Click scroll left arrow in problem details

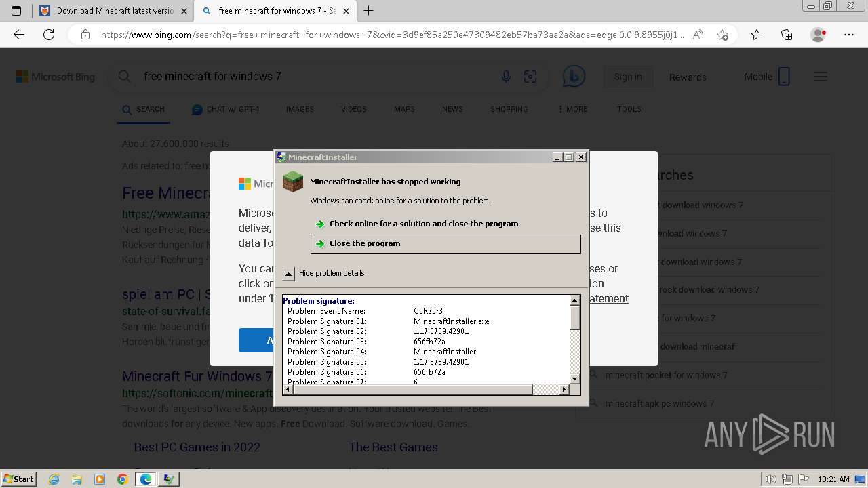288,389
